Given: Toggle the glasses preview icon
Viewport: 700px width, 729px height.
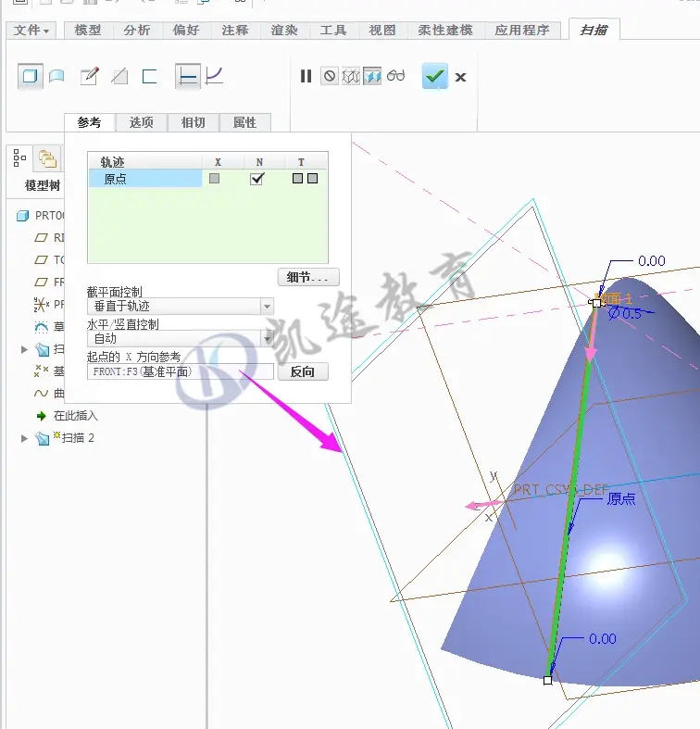Looking at the screenshot, I should coord(395,75).
